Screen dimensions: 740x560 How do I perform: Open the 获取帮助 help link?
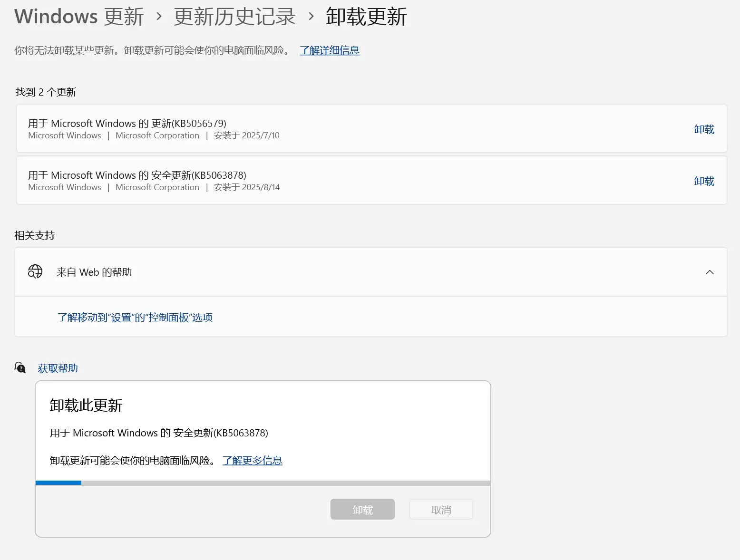click(58, 368)
